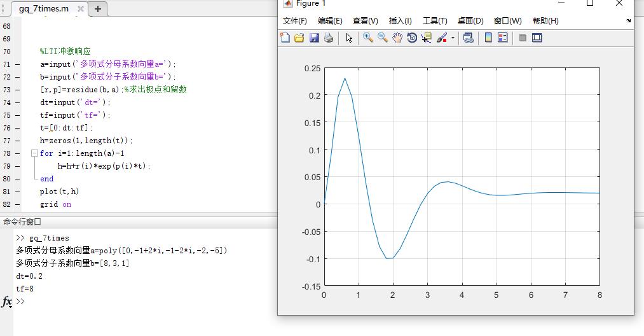Open the brush color dropdown arrow
This screenshot has height=336, width=644.
point(453,38)
